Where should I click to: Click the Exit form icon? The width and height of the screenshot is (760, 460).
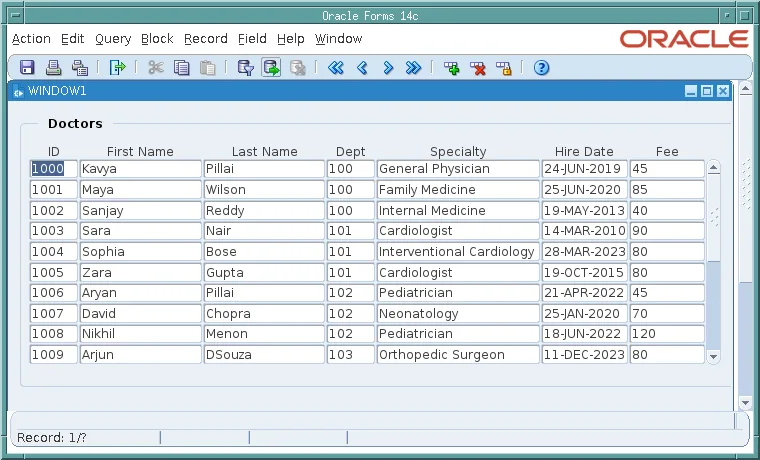click(x=117, y=67)
